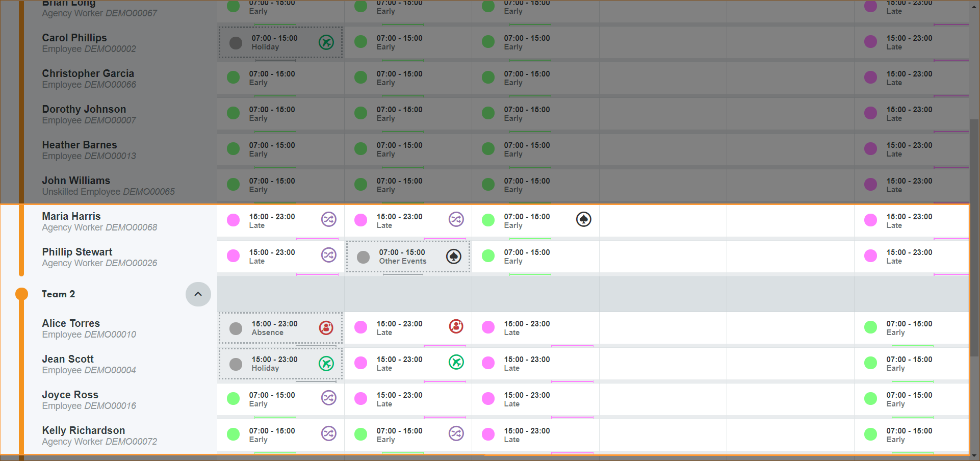
Task: Collapse the Team 2 group
Action: tap(198, 294)
